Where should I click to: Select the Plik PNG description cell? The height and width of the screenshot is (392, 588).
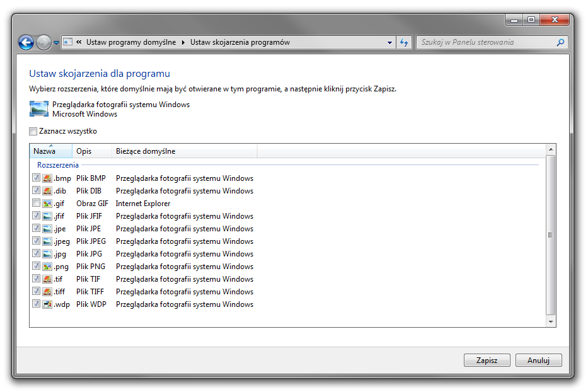[x=91, y=267]
